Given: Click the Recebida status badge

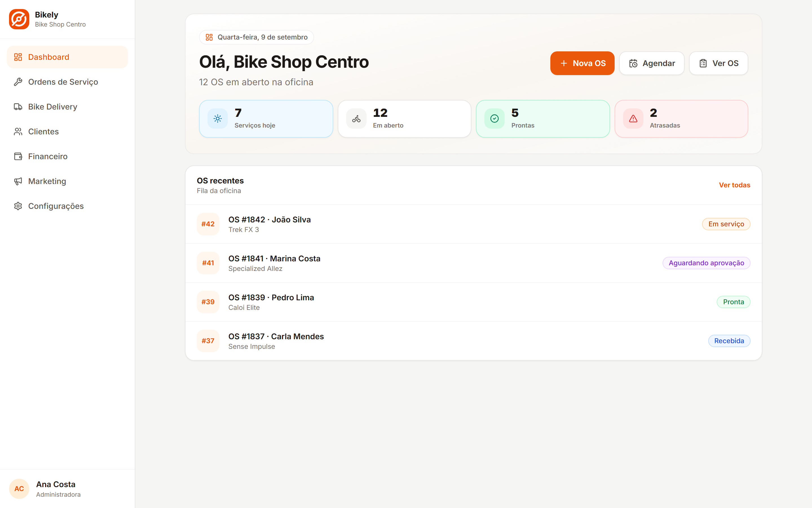Looking at the screenshot, I should pos(729,341).
